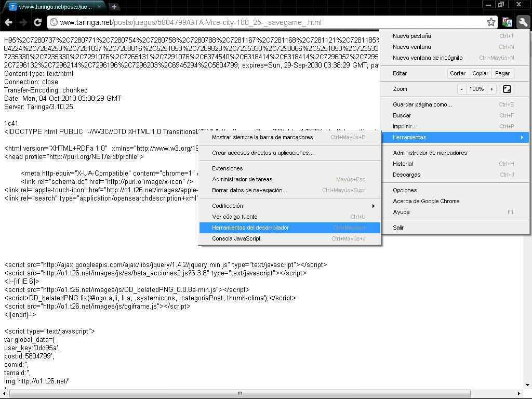Select Guardar página como...

coord(454,104)
